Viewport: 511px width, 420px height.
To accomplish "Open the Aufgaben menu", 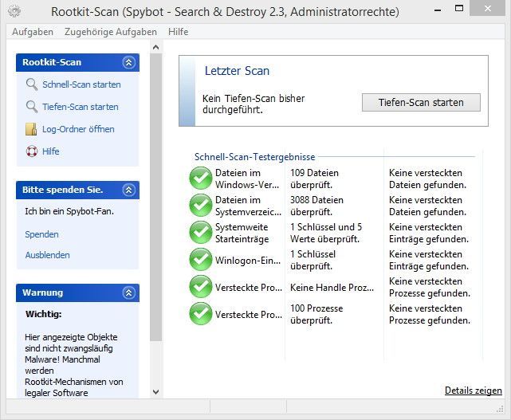I will [33, 32].
